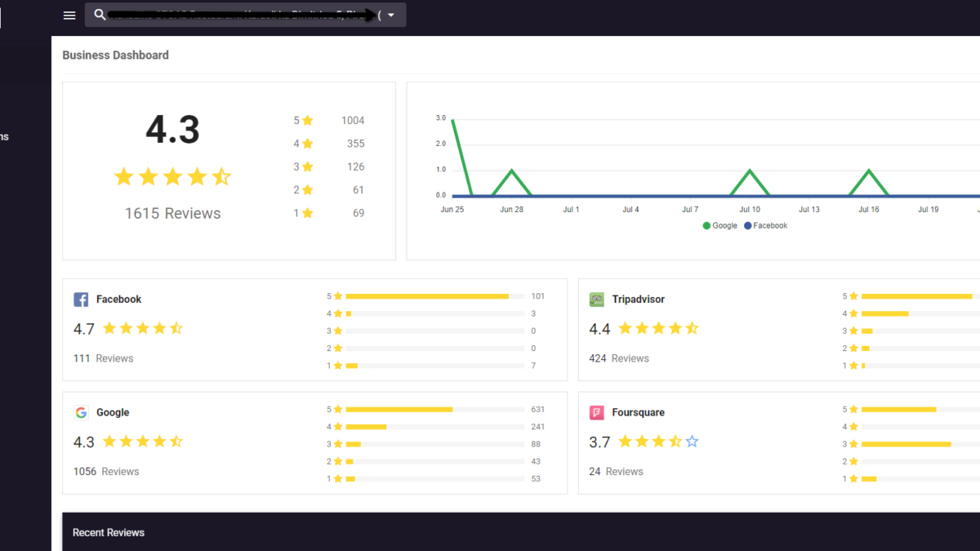Image resolution: width=980 pixels, height=551 pixels.
Task: Toggle Facebook series in chart legend
Action: coord(765,225)
